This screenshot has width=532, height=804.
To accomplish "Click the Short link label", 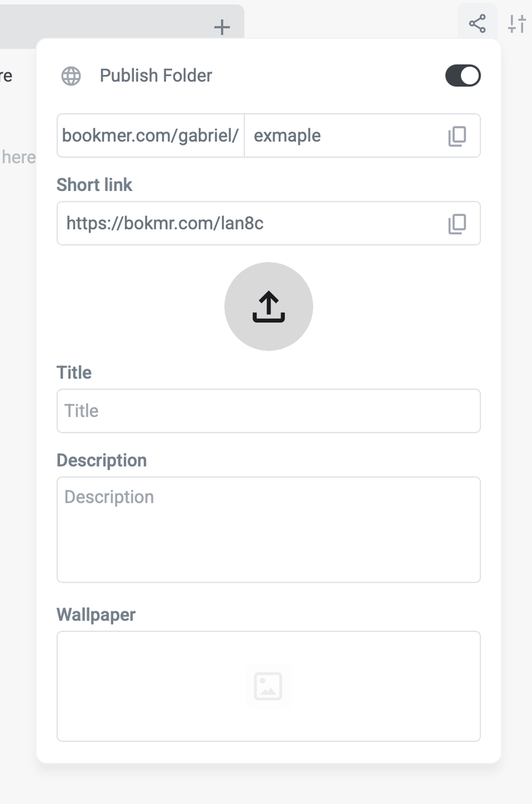I will (x=95, y=185).
